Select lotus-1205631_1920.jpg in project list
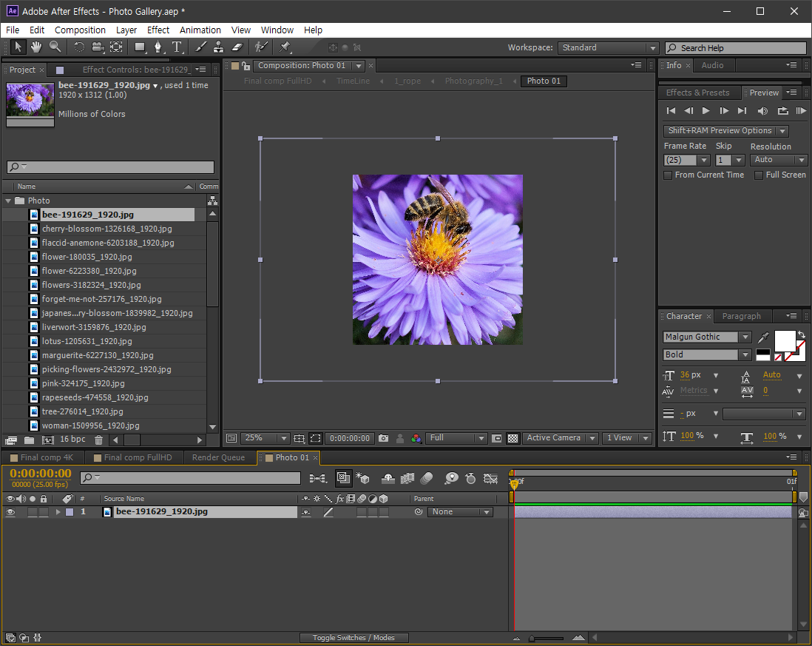This screenshot has height=646, width=812. [87, 341]
